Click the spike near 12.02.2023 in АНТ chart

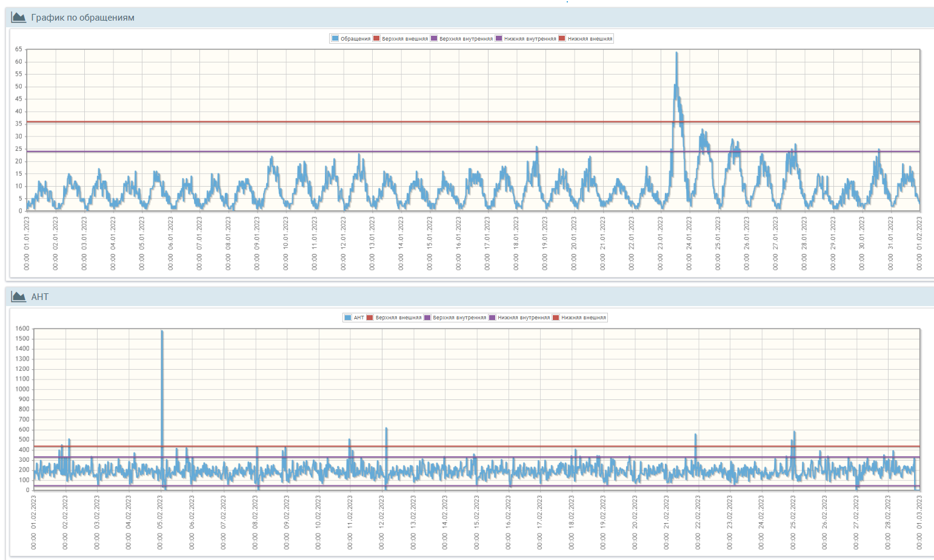(386, 429)
